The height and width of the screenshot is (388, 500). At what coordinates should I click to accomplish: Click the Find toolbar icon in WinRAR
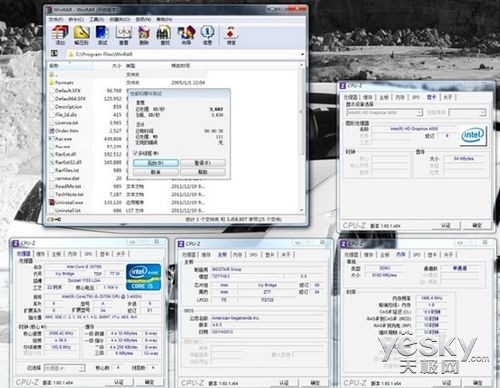coord(165,36)
